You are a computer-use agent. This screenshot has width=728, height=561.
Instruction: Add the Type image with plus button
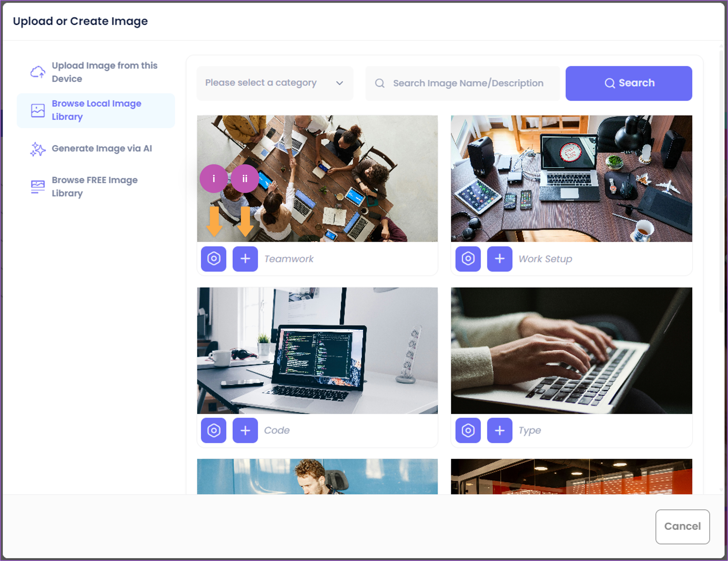[499, 430]
